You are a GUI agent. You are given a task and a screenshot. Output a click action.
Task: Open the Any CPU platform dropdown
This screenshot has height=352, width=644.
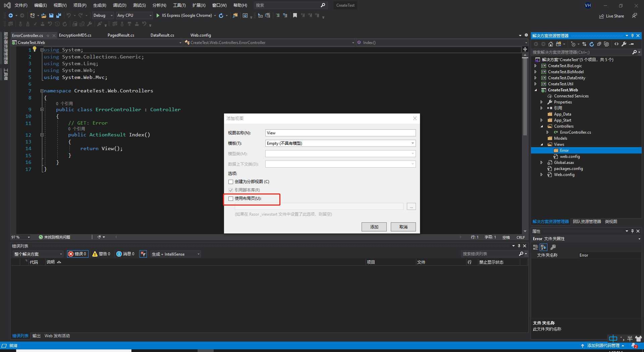pos(134,15)
